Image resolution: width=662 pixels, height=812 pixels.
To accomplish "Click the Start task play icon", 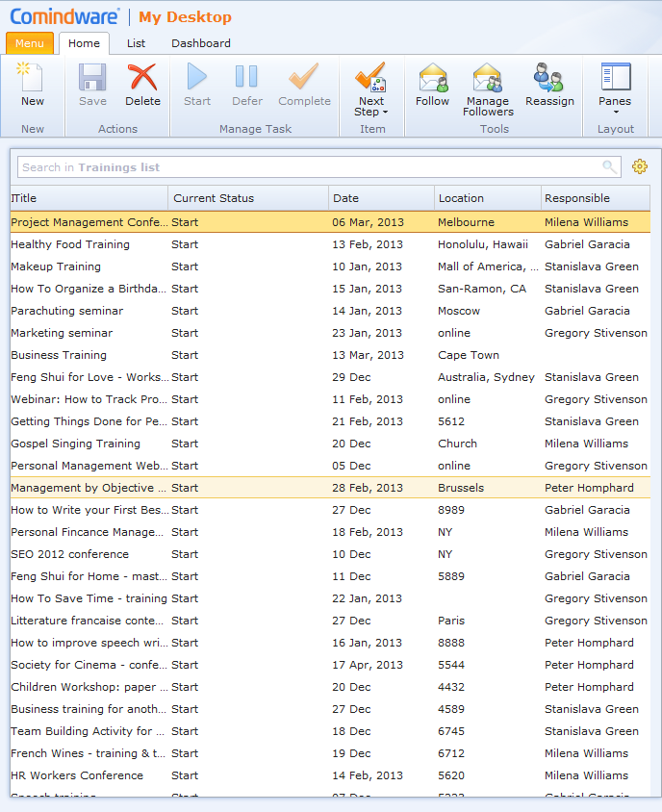I will coord(197,77).
